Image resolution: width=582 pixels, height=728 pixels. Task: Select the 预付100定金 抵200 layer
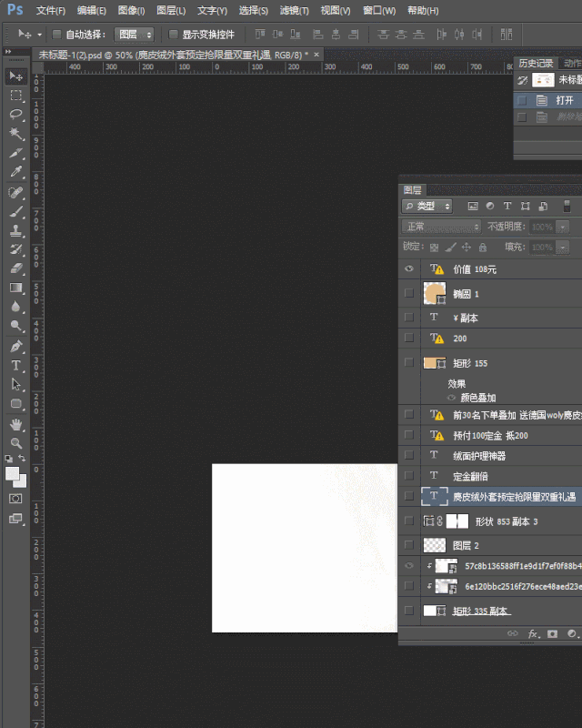click(490, 435)
